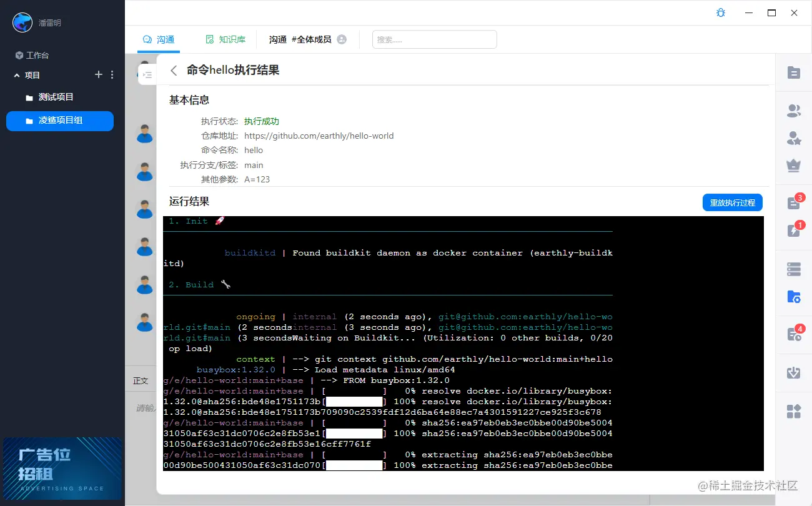Click the plus icon to add project
The width and height of the screenshot is (812, 506).
(98, 75)
